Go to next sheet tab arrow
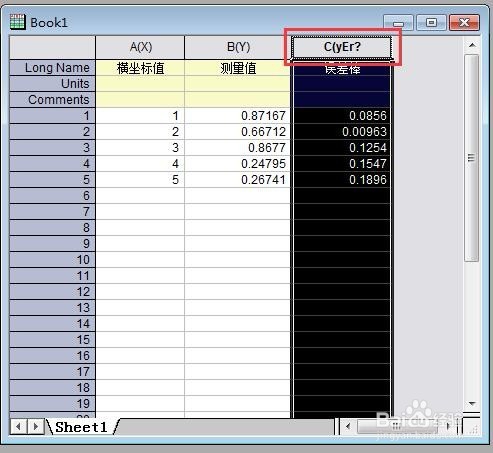 pos(36,427)
